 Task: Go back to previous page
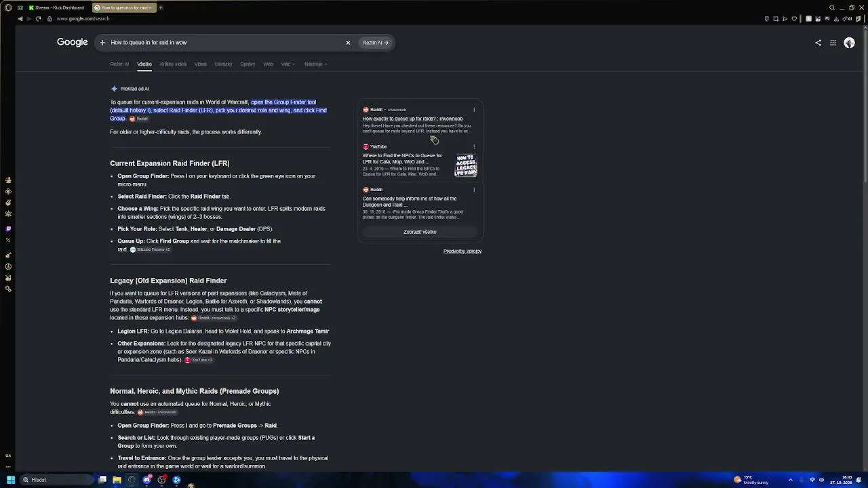pos(20,18)
